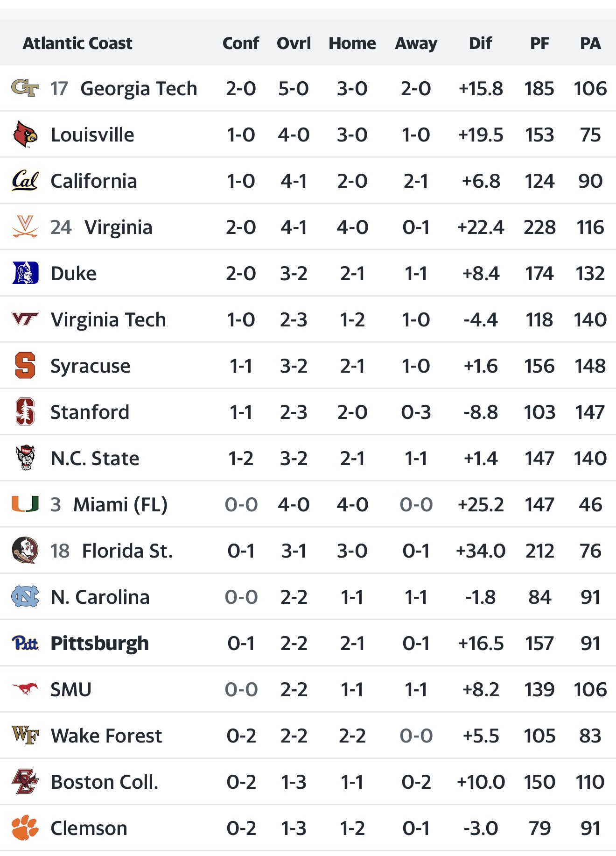Open the Pittsburgh team page
This screenshot has height=856, width=616.
99,643
